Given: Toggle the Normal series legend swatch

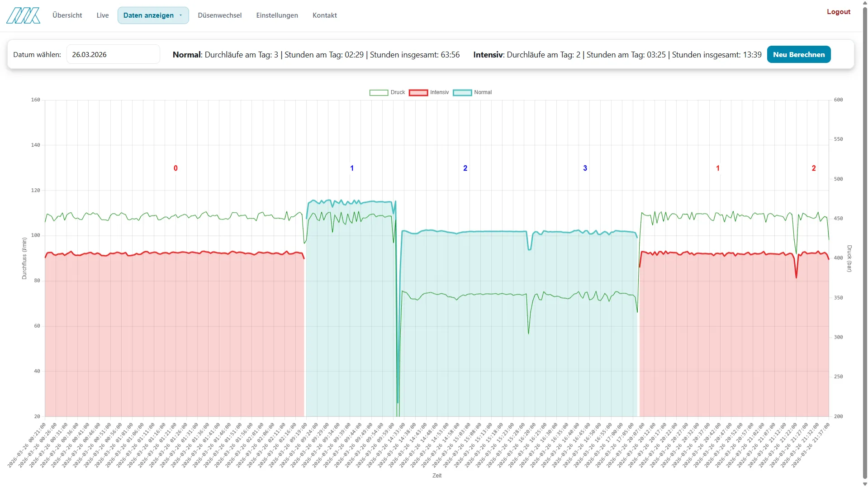Looking at the screenshot, I should tap(462, 92).
